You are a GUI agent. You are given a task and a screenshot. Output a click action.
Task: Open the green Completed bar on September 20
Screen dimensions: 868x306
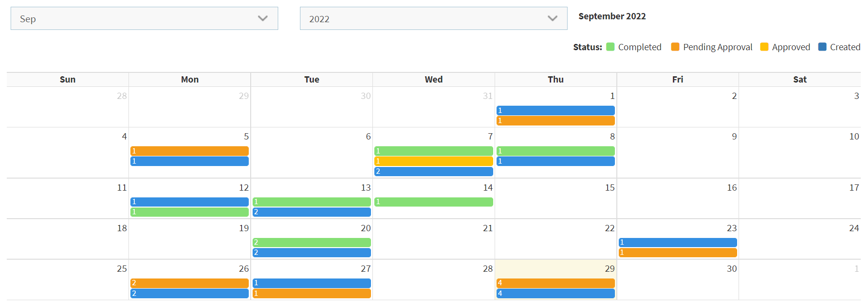click(x=312, y=242)
